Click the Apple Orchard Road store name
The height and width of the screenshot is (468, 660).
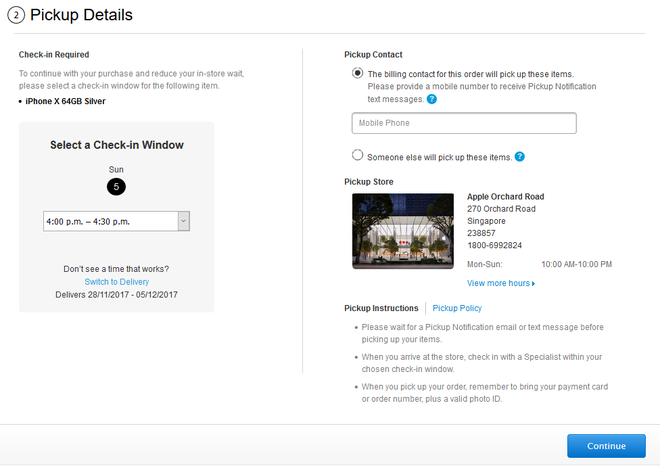pyautogui.click(x=506, y=197)
